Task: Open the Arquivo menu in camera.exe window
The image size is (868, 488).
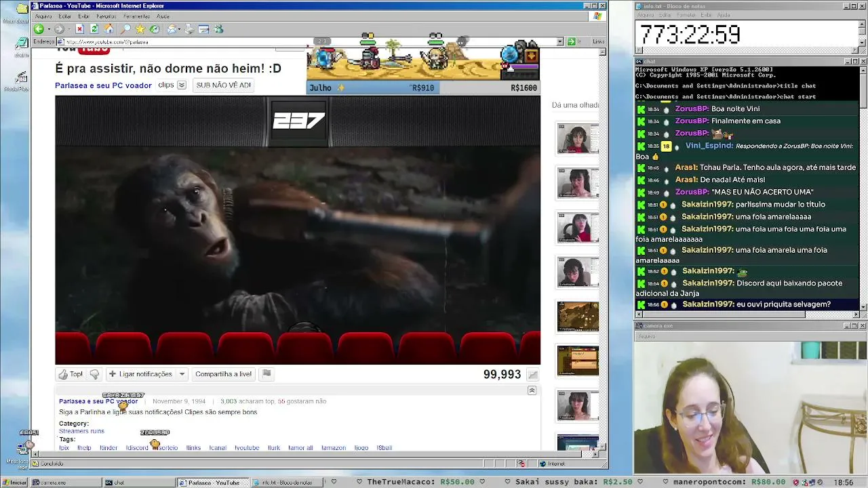Action: 646,336
